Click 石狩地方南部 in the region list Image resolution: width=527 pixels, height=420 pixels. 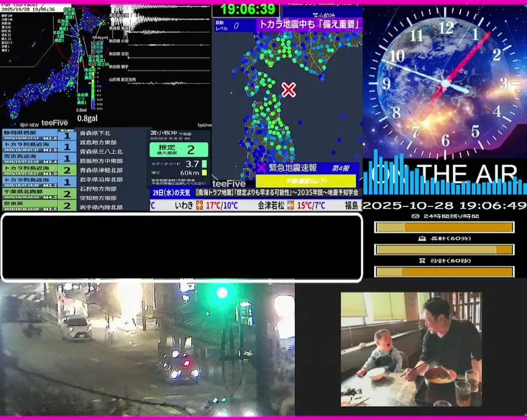pos(98,189)
